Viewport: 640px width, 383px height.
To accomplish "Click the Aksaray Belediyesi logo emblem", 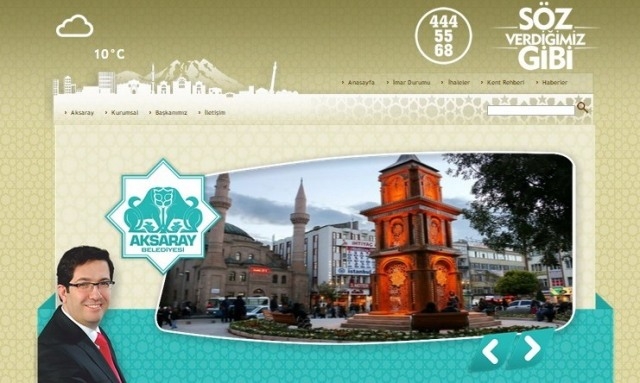I will [x=163, y=216].
